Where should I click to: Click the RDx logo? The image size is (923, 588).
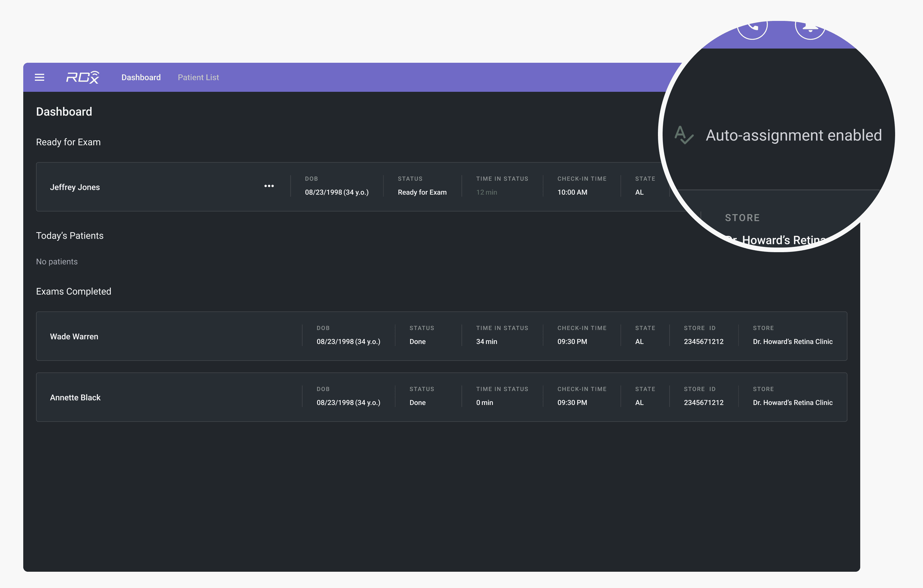point(83,77)
